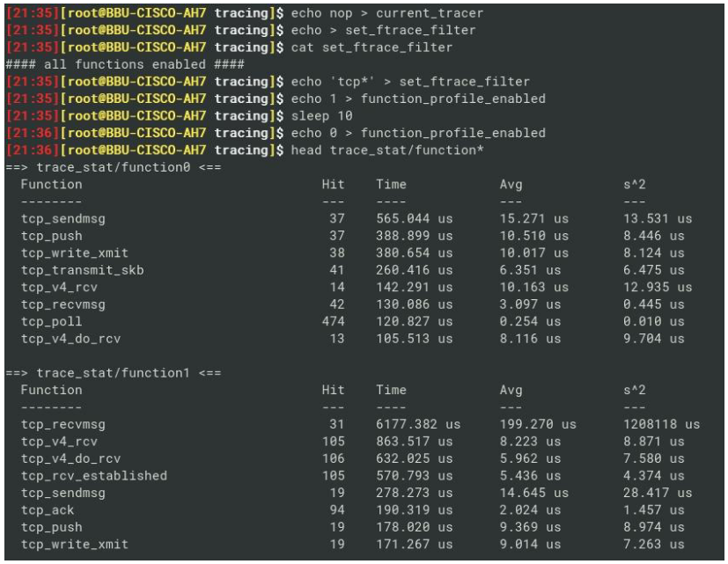Click the 'echo 0 > function_profile_enabled' command

pos(418,133)
